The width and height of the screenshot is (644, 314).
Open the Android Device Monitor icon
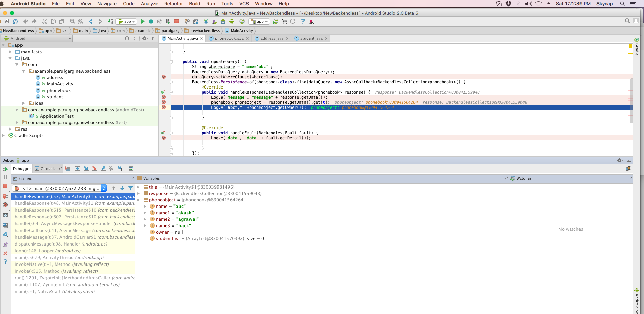(232, 21)
